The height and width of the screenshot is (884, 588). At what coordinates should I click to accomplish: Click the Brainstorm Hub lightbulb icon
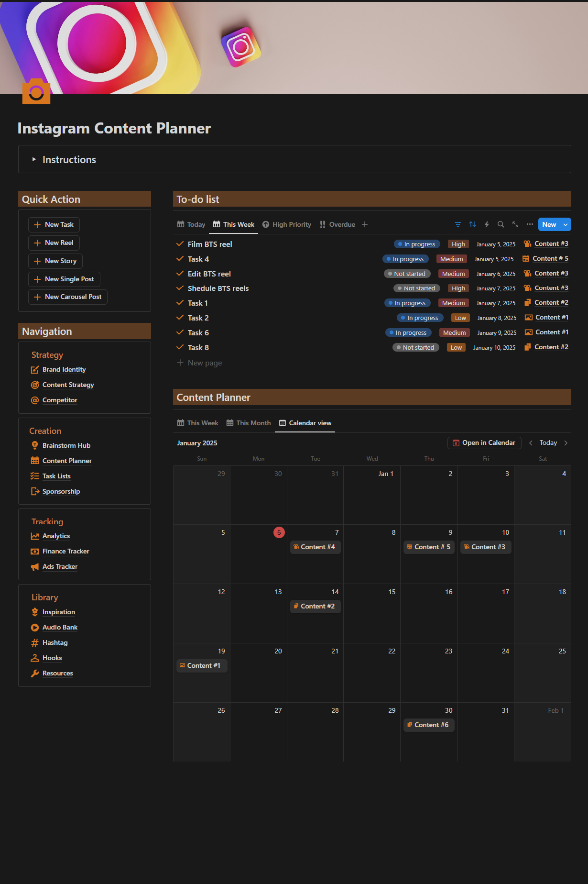coord(35,445)
